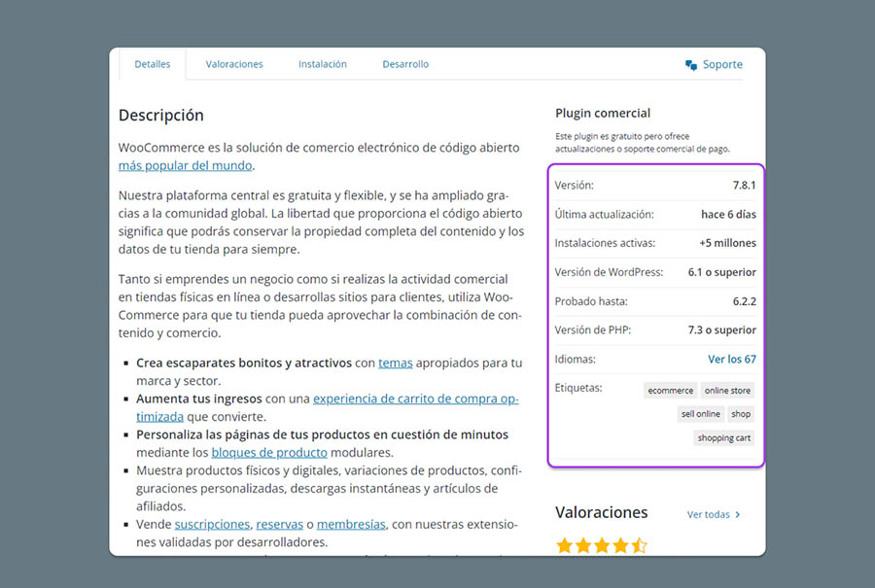Follow the 'membresías' link
The width and height of the screenshot is (875, 588).
351,524
